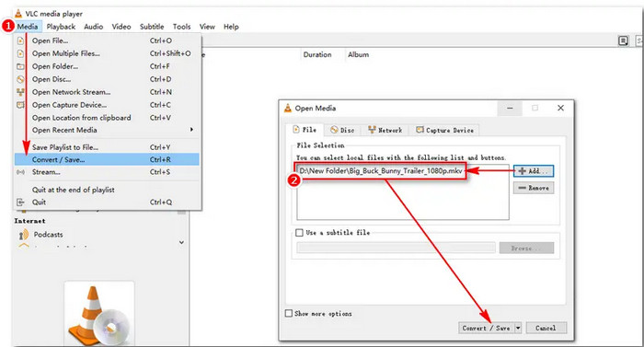Viewport: 644px width, 347px height.
Task: Click the Remove button
Action: pyautogui.click(x=534, y=188)
